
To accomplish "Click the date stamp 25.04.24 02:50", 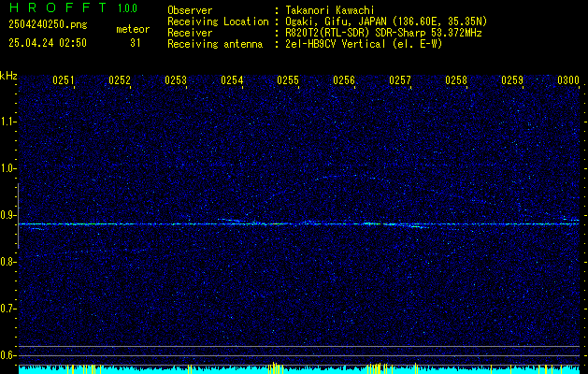I will [48, 43].
